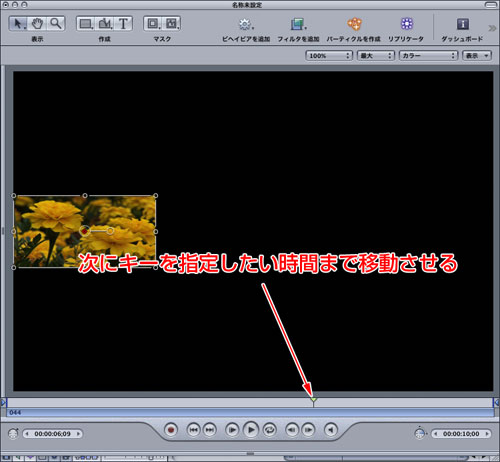Select the rectangle mask tool
The height and width of the screenshot is (462, 500).
[153, 24]
